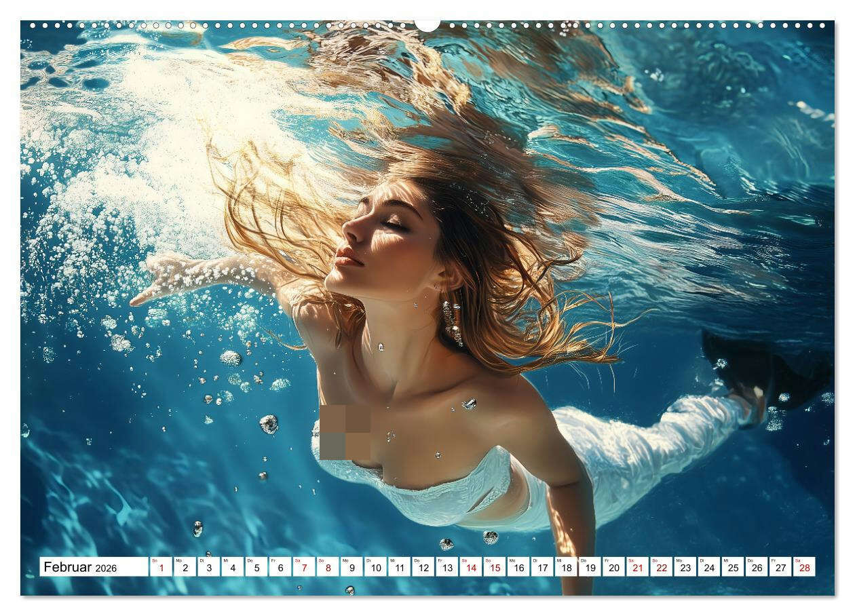Image resolution: width=855 pixels, height=616 pixels.
Task: Click day 10 in the calendar row
Action: (x=375, y=567)
